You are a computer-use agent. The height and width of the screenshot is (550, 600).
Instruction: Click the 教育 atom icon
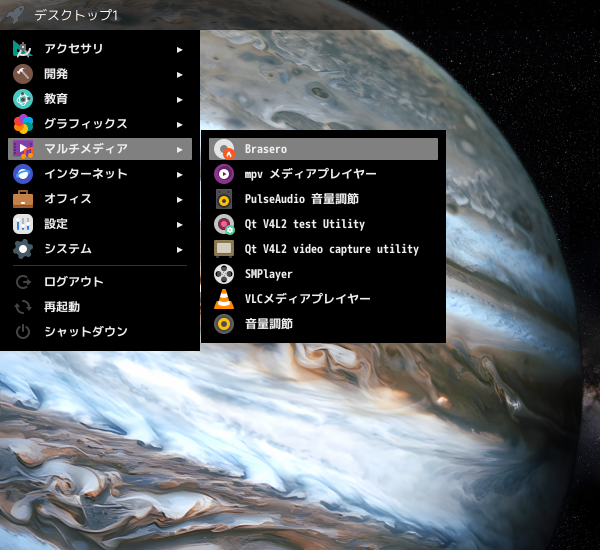[23, 99]
